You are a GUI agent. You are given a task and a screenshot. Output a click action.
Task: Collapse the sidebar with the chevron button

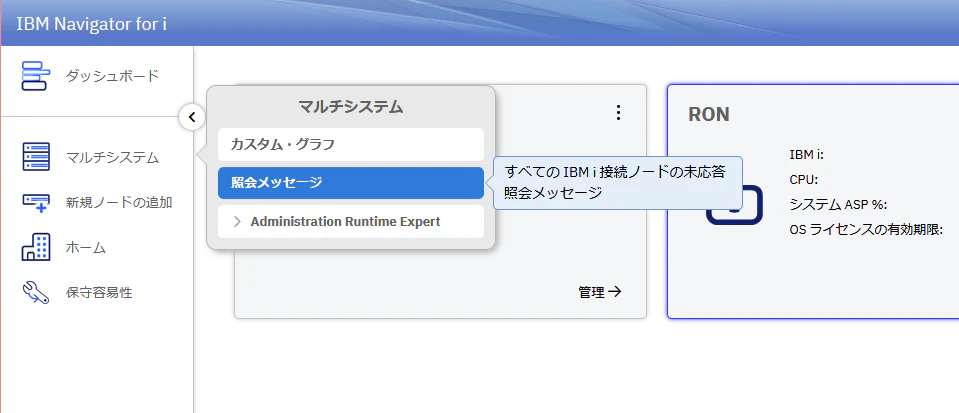pos(192,117)
